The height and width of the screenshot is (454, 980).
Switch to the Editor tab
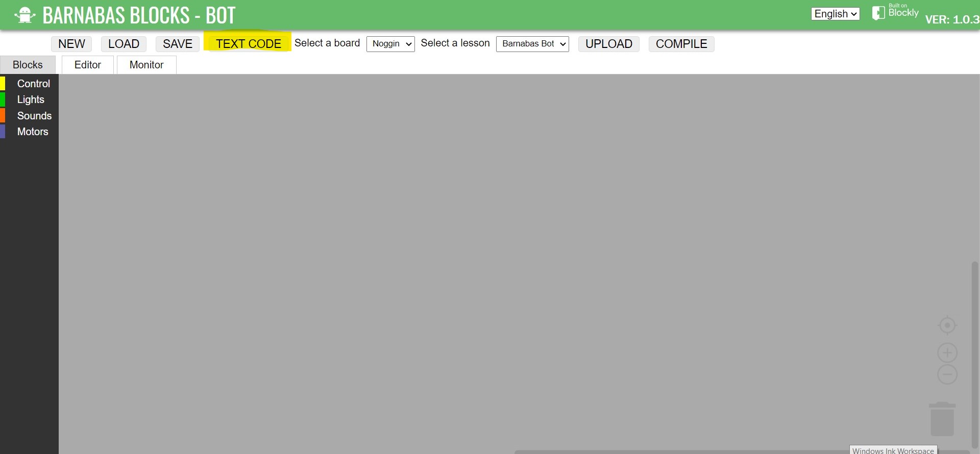coord(88,65)
